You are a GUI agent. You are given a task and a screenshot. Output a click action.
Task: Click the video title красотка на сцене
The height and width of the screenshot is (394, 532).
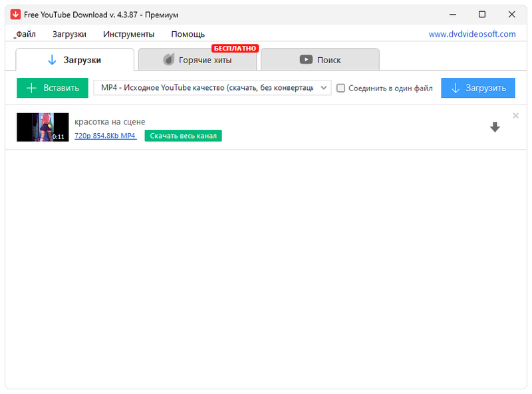click(x=110, y=122)
